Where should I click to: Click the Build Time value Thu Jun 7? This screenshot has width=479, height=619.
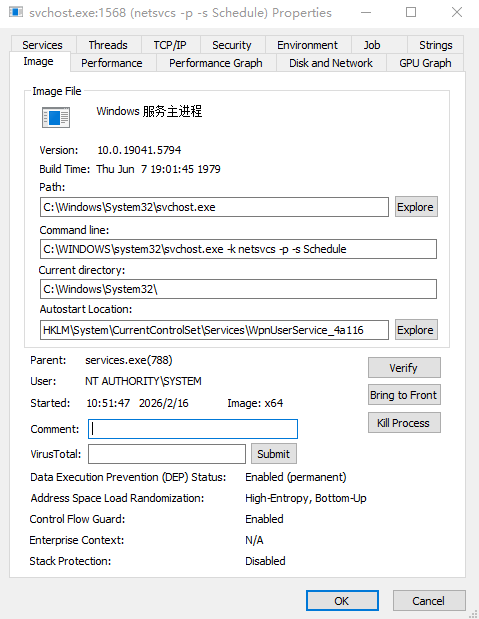[158, 169]
